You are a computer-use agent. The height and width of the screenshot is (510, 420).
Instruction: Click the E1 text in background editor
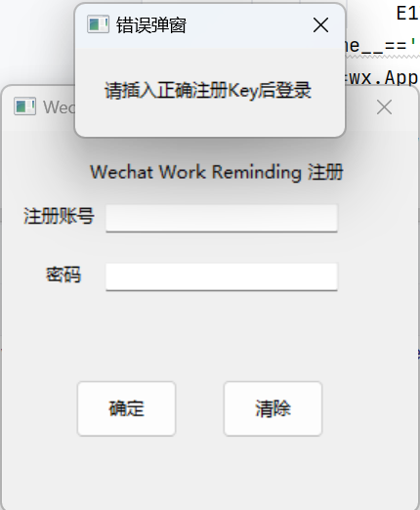point(407,14)
